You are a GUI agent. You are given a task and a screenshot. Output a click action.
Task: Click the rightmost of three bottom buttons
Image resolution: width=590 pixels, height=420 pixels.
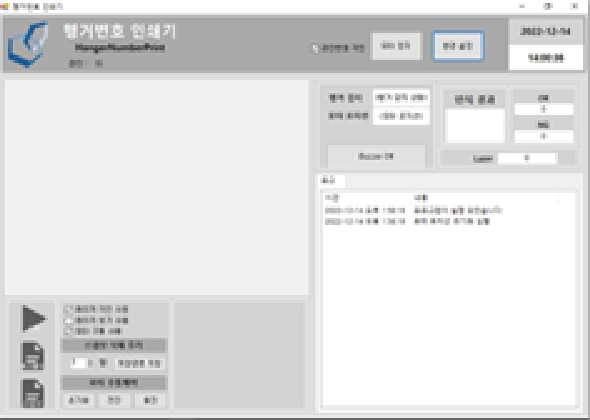click(150, 400)
